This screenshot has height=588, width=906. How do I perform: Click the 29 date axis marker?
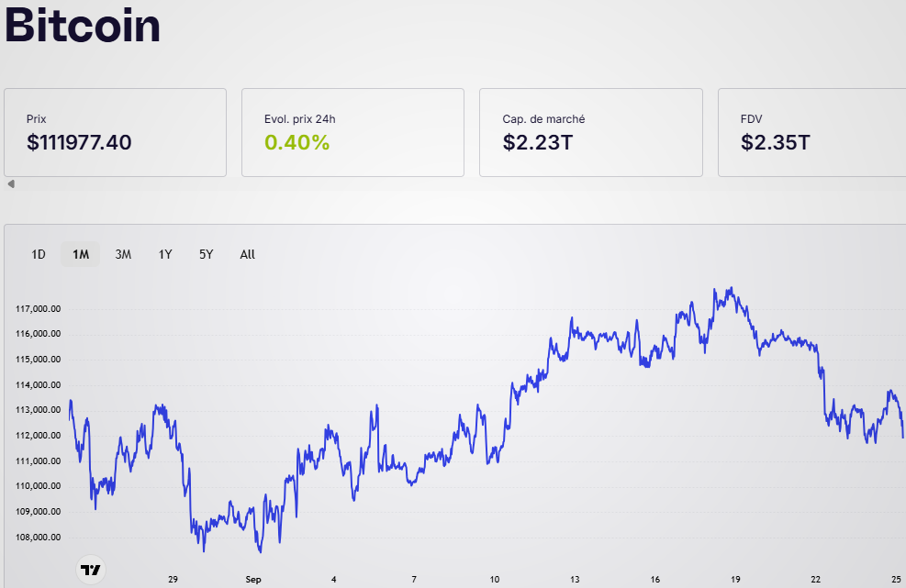tap(173, 580)
